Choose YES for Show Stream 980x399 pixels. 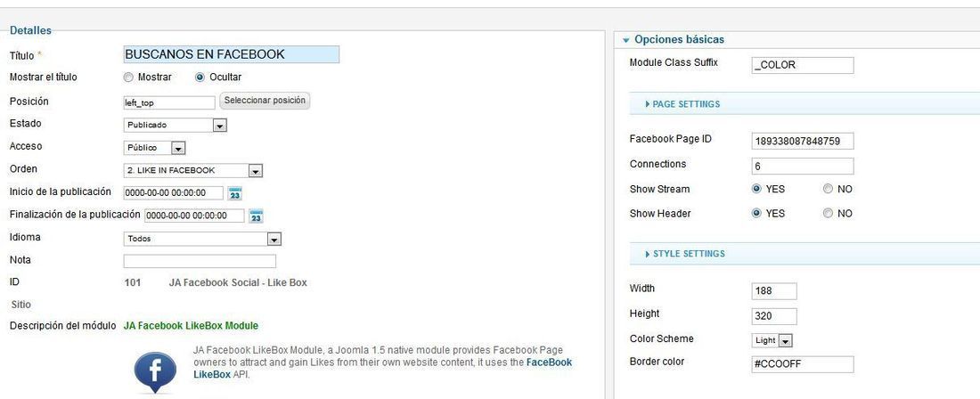(x=757, y=189)
